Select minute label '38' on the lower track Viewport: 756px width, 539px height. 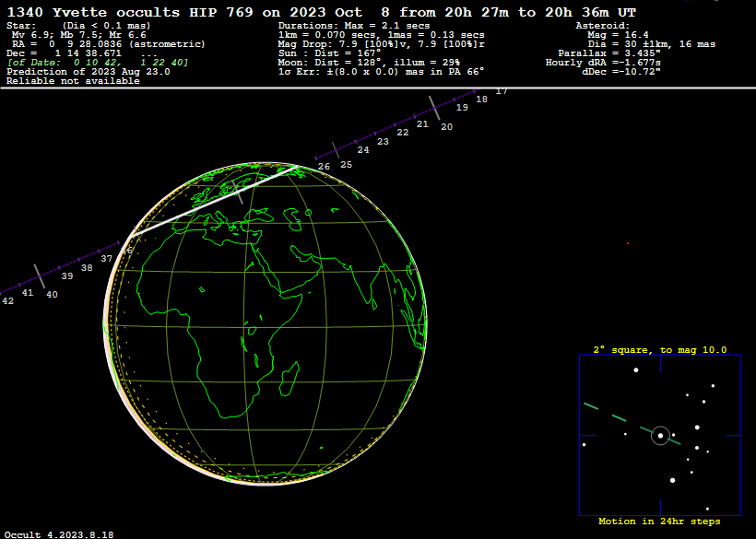[87, 268]
